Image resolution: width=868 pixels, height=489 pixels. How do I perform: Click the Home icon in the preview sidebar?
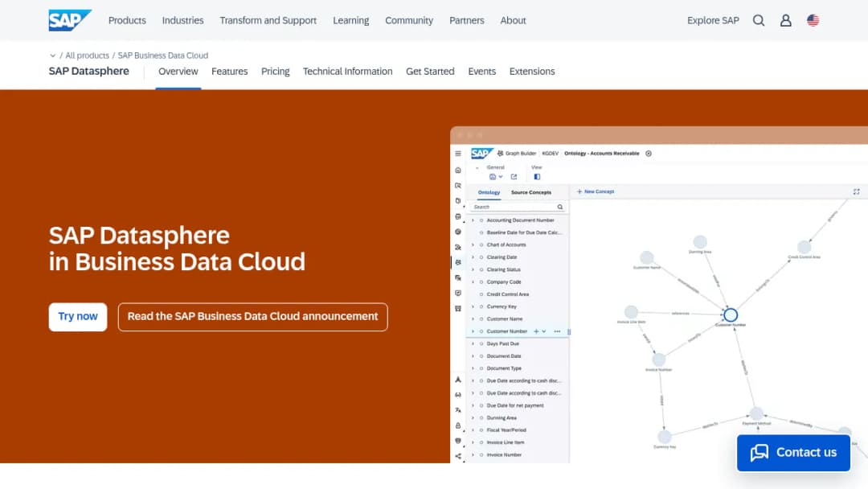coord(458,170)
